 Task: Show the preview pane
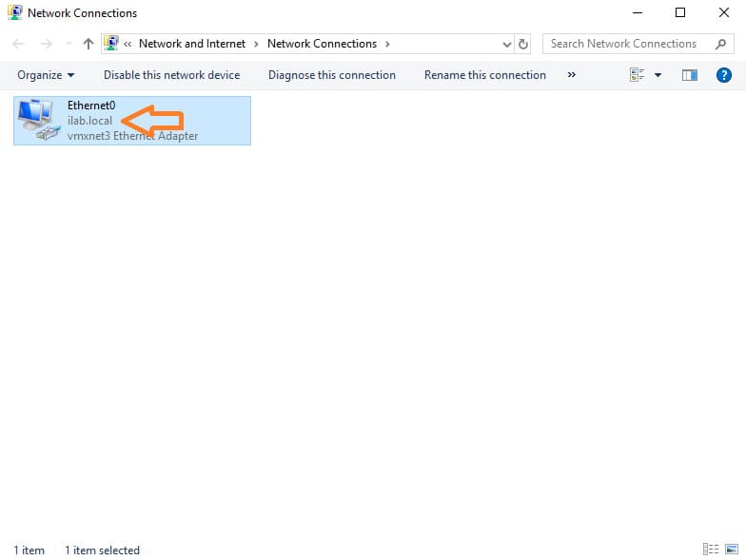click(x=690, y=75)
